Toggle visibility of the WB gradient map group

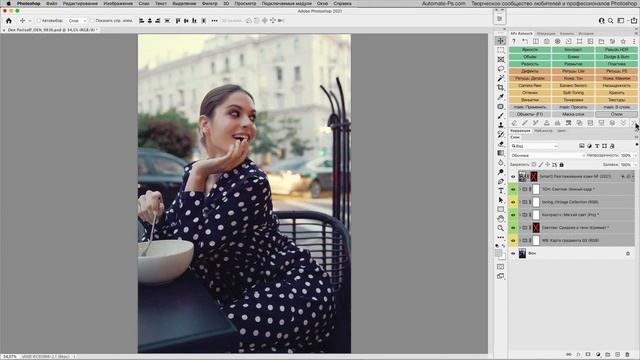tap(513, 240)
